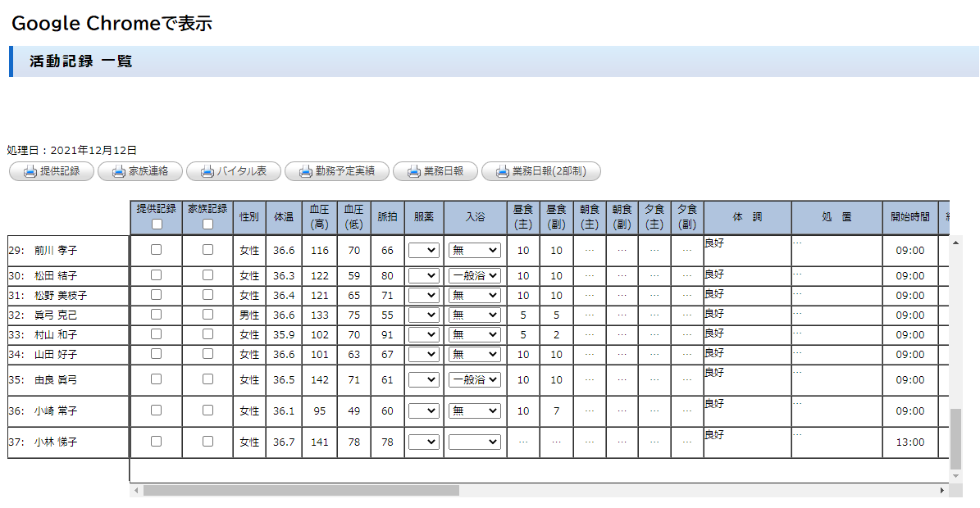Click printer icon on 勤務予定実績 button
Screen dimensions: 980x508
[306, 172]
